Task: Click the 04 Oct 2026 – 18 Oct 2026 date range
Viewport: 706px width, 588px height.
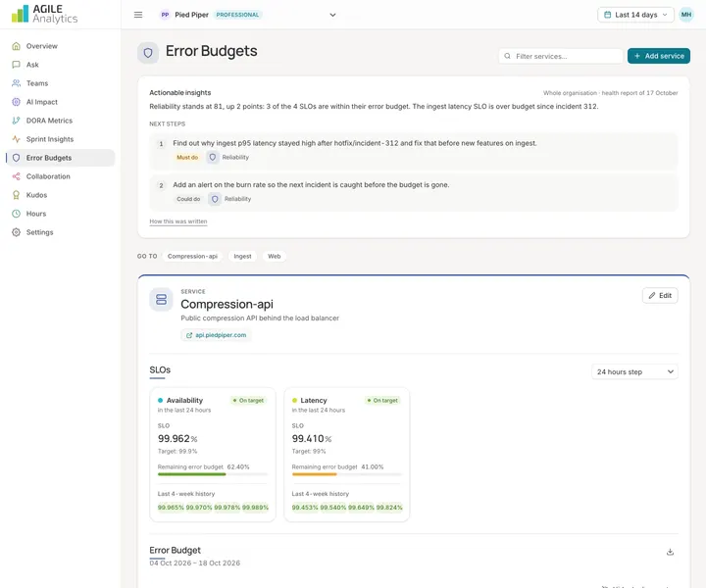Action: pyautogui.click(x=194, y=563)
